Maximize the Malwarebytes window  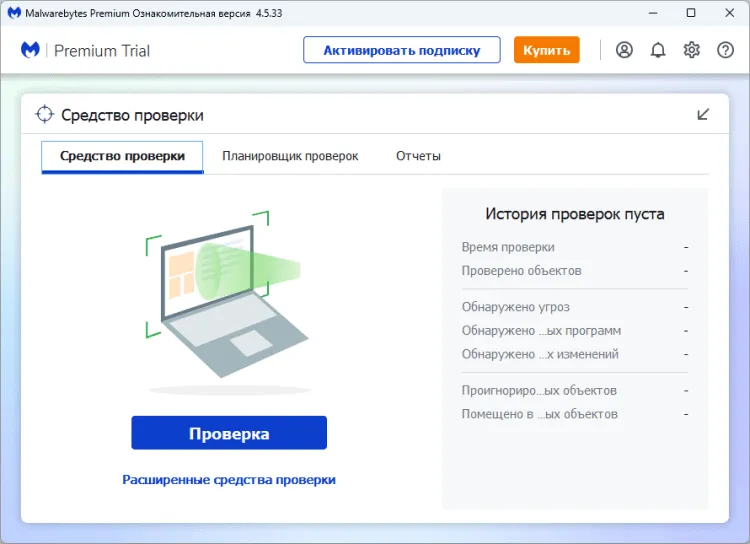(691, 13)
